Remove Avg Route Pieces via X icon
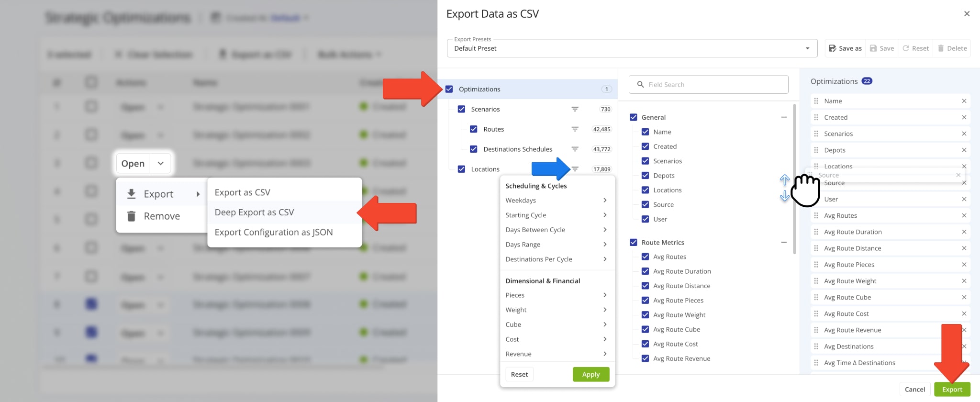 pyautogui.click(x=964, y=264)
